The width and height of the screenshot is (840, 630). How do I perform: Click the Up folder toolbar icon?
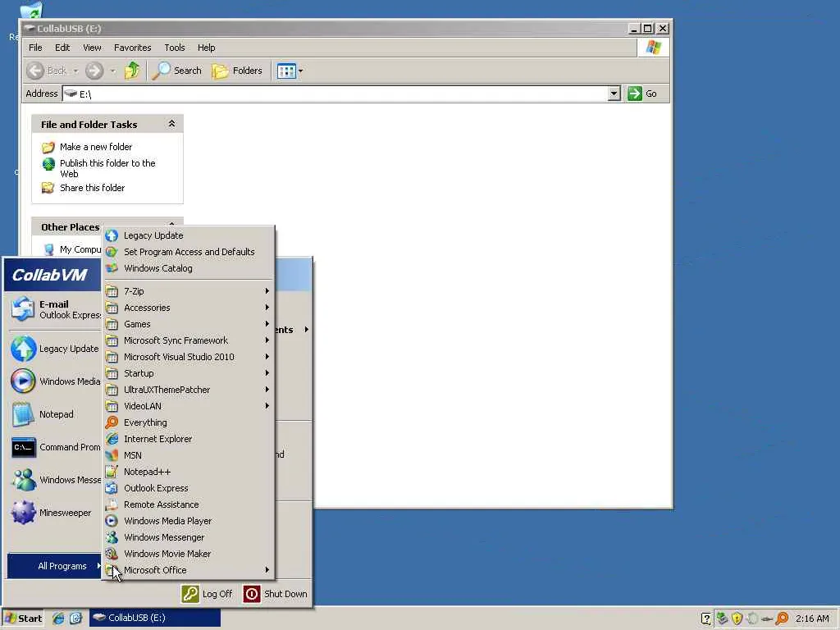(132, 71)
